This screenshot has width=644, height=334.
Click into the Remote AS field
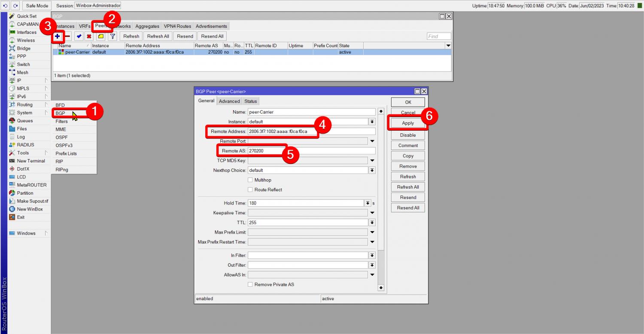click(x=311, y=151)
